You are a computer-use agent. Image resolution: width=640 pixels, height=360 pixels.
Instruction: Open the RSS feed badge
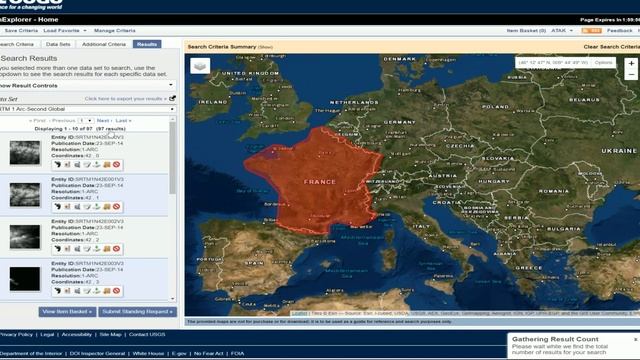pyautogui.click(x=591, y=31)
